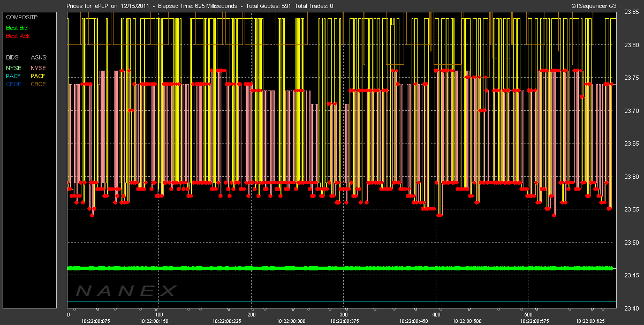Click the sequence number 400 on the x-axis
Screen dimensions: 644x325
pos(436,314)
